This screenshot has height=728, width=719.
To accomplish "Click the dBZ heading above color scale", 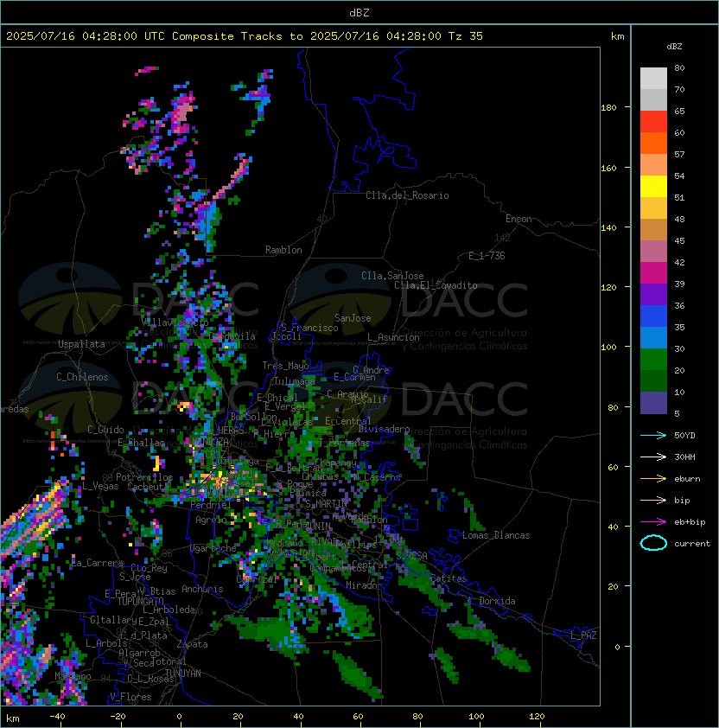I will coord(674,47).
